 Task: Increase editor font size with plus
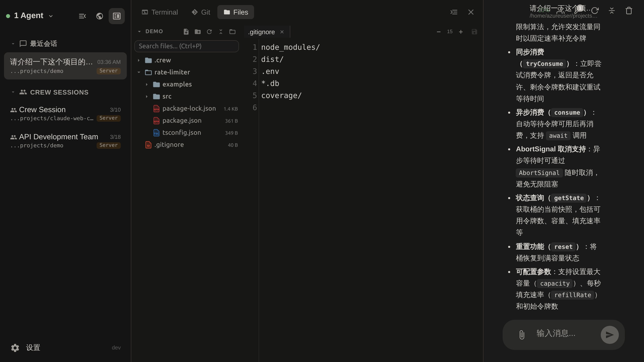461,32
